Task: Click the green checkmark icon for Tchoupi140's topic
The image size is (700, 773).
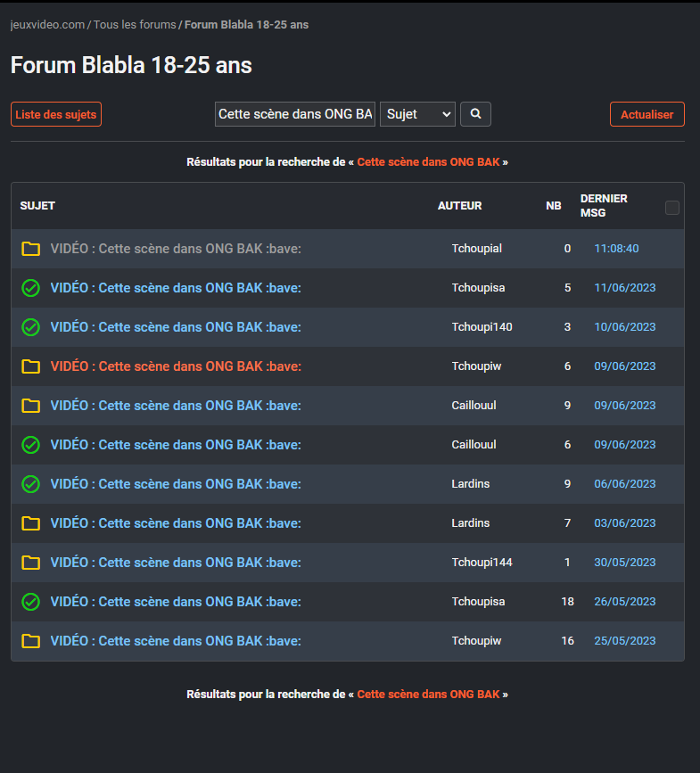Action: point(31,327)
